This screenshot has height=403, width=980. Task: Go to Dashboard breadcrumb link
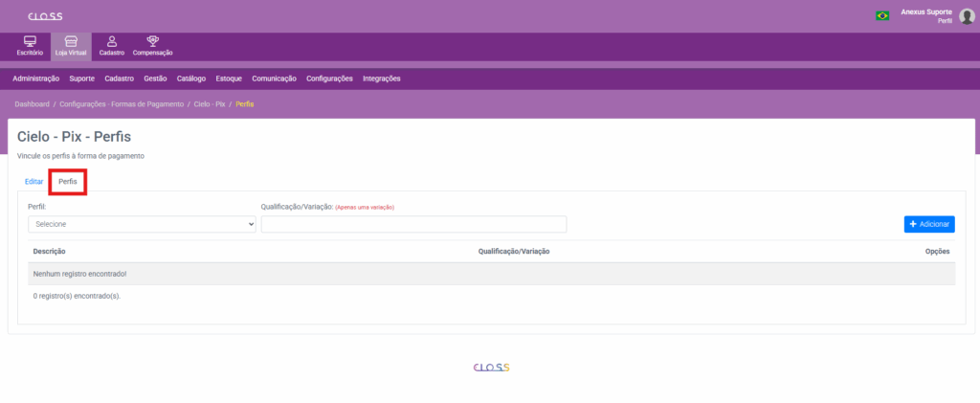[x=32, y=103]
